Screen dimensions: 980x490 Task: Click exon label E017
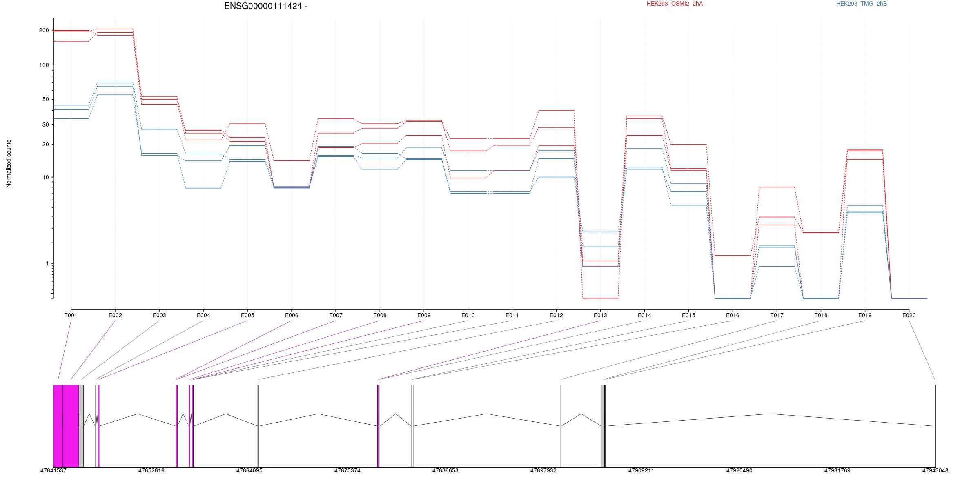coord(777,315)
